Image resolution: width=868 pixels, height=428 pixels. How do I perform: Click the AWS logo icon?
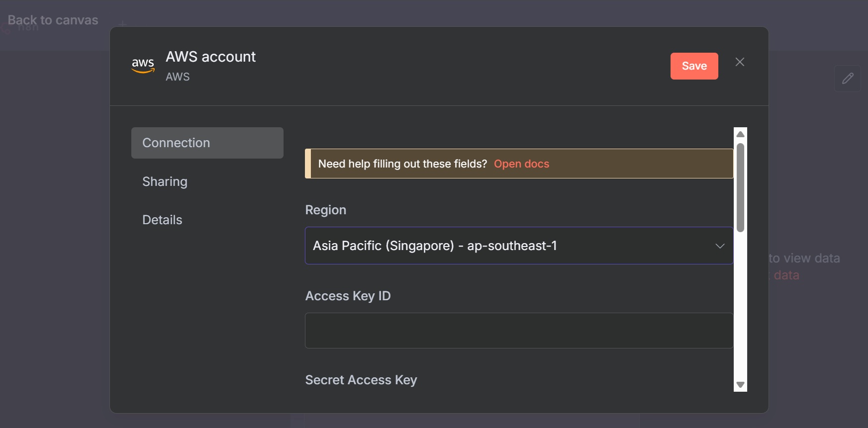point(143,66)
